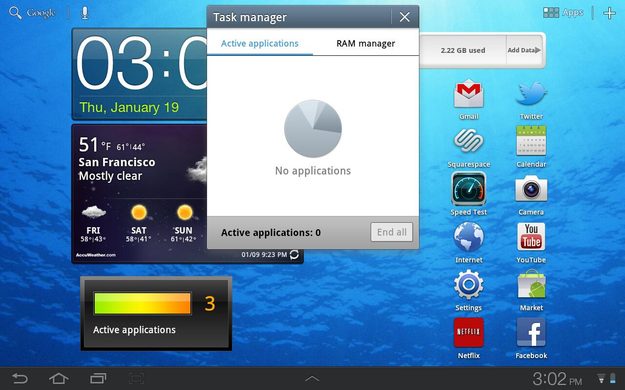Open the status bar clock 3:02 PM
Image resolution: width=625 pixels, height=390 pixels.
coord(557,379)
